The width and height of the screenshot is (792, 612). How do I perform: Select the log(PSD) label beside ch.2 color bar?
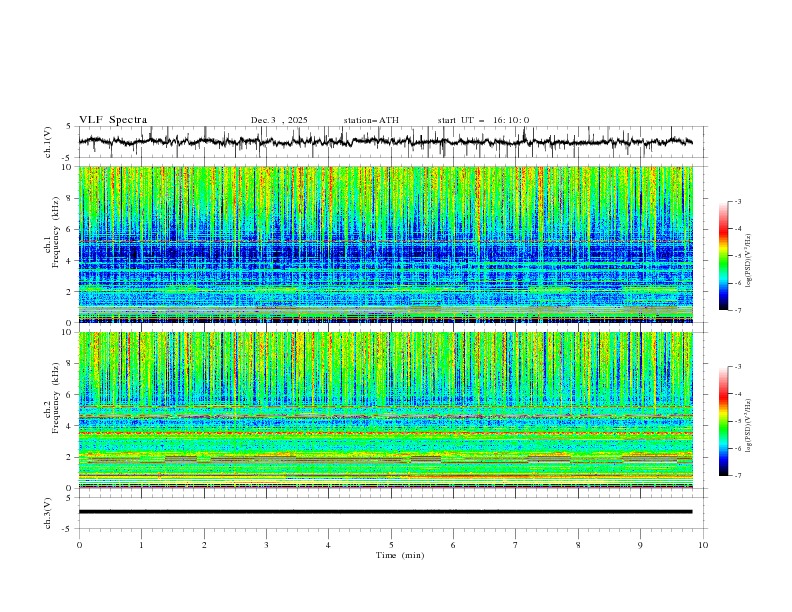(x=748, y=425)
